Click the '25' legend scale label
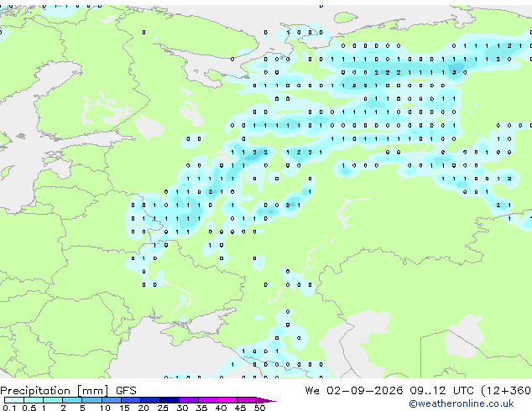 (x=163, y=408)
